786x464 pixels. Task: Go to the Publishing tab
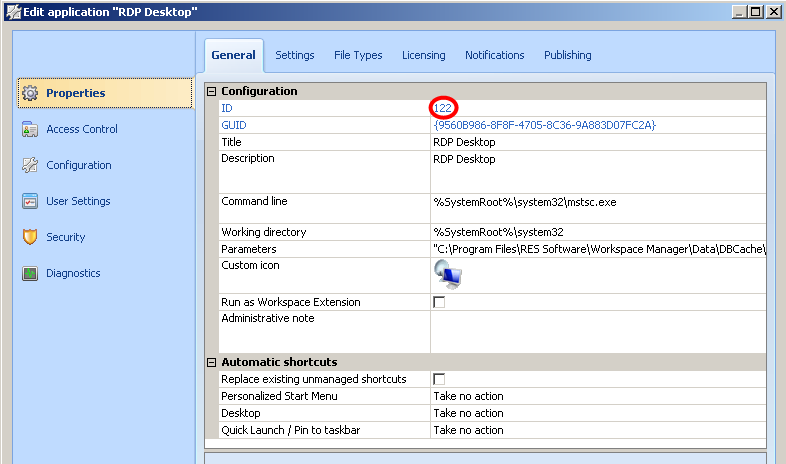(567, 55)
